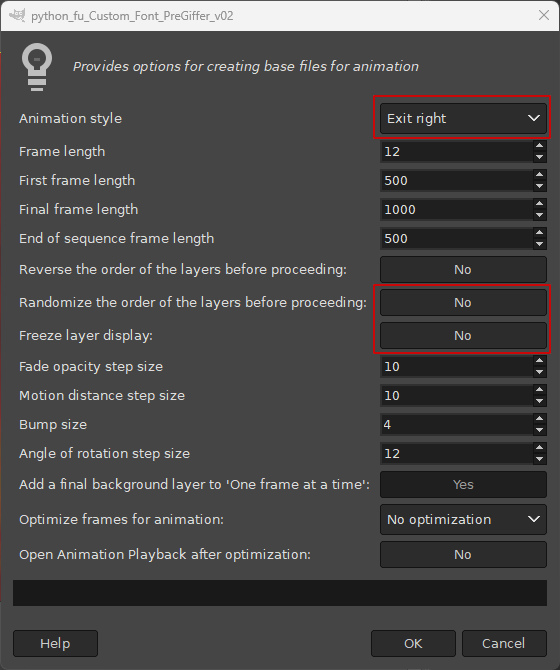
Task: Click the lightbulb tip icon
Action: tap(37, 67)
